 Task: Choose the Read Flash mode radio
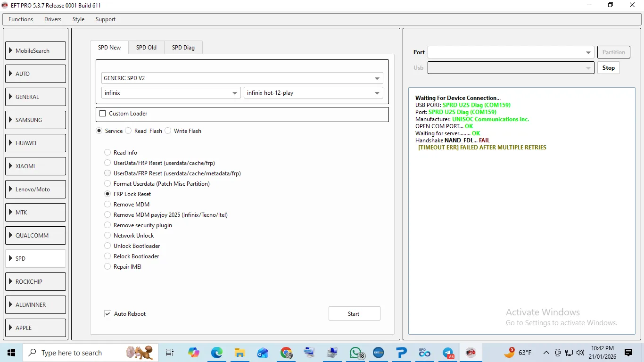129,131
